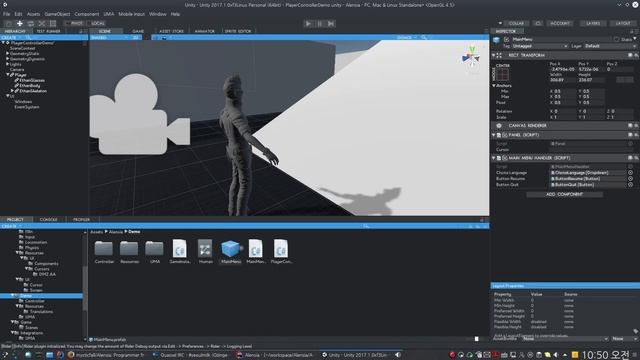Select the Move tool in the toolbar
Viewport: 640px width, 360px height.
pyautogui.click(x=20, y=24)
